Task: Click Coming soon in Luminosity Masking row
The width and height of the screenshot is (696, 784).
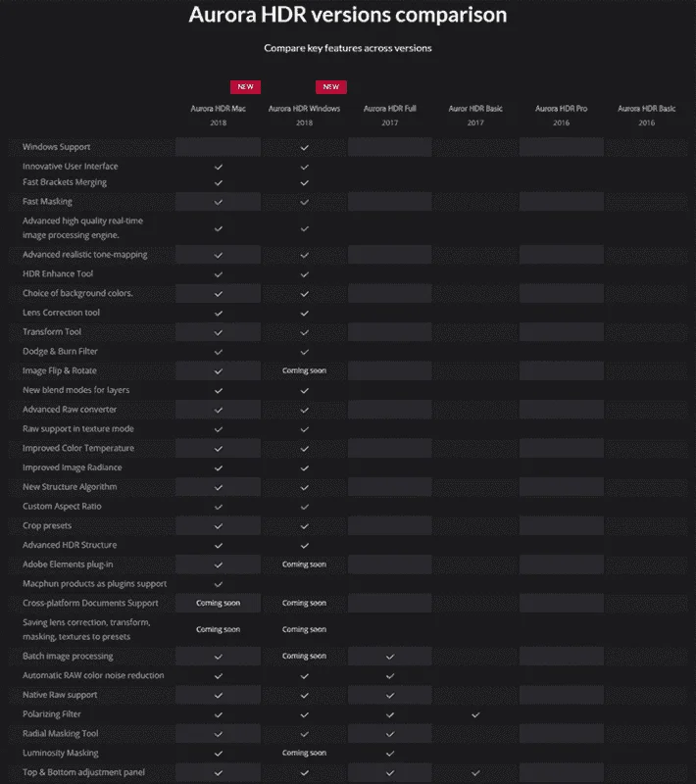Action: [x=304, y=753]
